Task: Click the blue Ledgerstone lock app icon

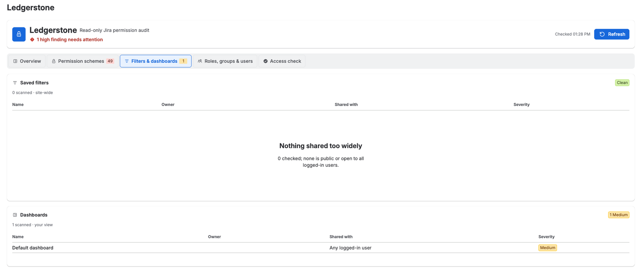Action: click(19, 34)
